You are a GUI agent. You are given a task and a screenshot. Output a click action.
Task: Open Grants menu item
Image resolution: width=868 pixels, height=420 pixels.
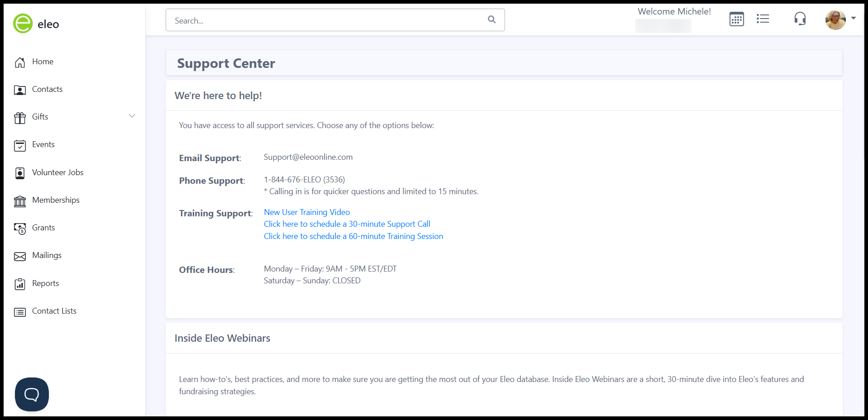[x=43, y=228]
